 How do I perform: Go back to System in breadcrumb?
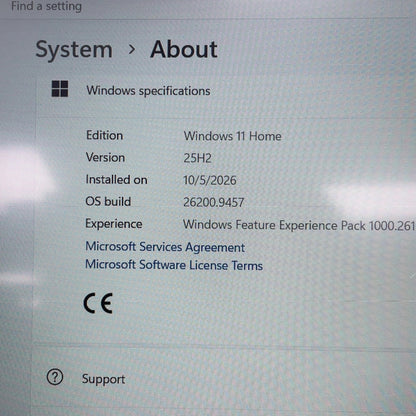coord(74,50)
